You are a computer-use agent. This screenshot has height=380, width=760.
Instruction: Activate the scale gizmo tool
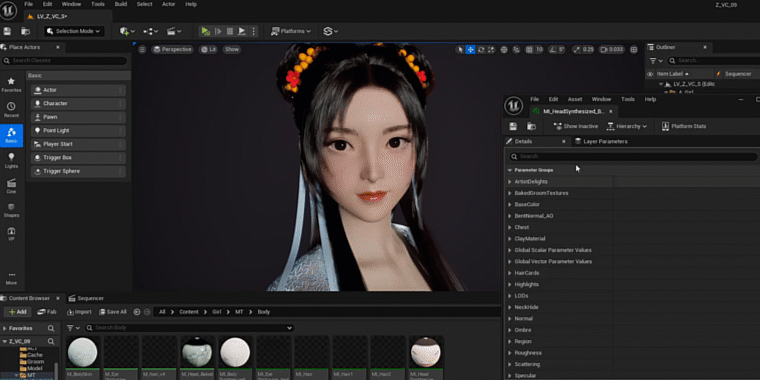[491, 49]
